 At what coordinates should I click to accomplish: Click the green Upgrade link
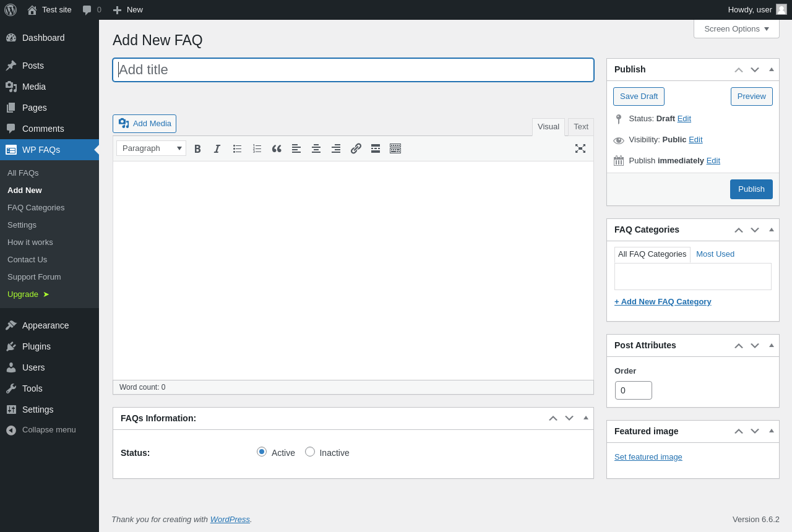(28, 294)
